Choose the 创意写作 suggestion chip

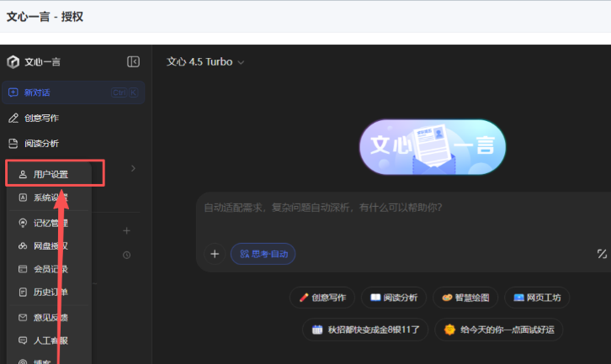(322, 298)
